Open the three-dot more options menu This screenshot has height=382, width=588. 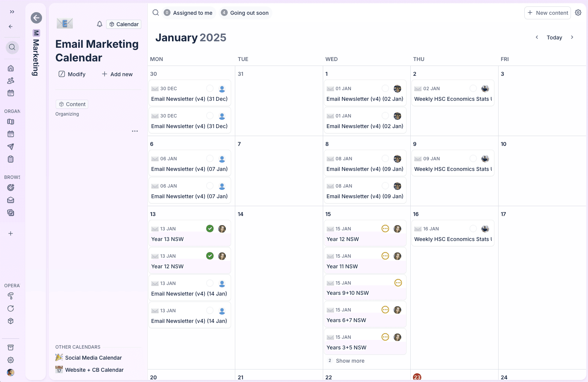point(135,131)
